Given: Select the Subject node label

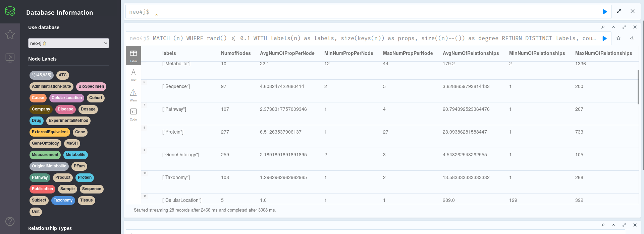Looking at the screenshot, I should (x=39, y=201).
